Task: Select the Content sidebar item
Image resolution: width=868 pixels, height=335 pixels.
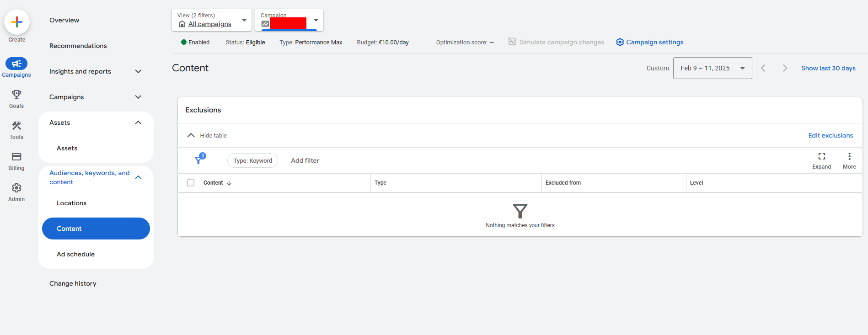Action: pos(96,229)
